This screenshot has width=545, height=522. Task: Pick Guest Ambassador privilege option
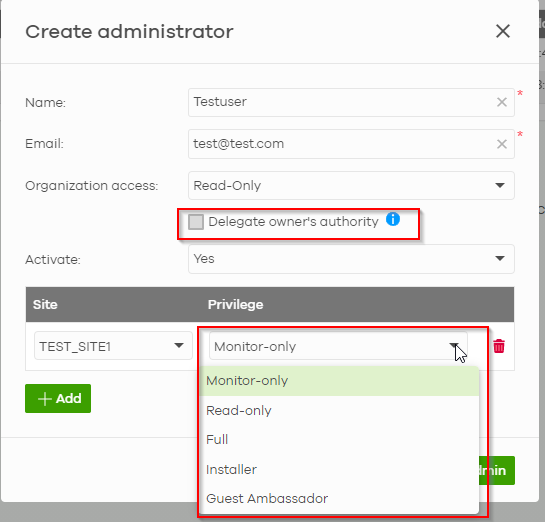pos(339,499)
